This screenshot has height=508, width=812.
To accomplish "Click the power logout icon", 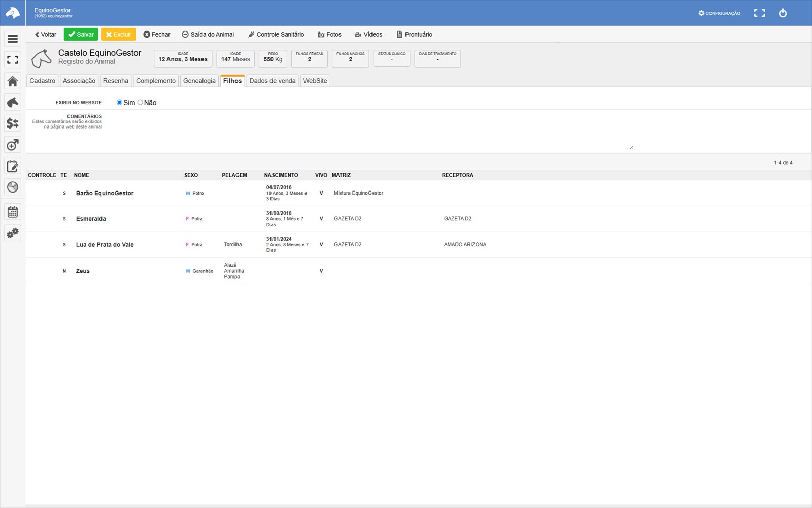I will [783, 13].
